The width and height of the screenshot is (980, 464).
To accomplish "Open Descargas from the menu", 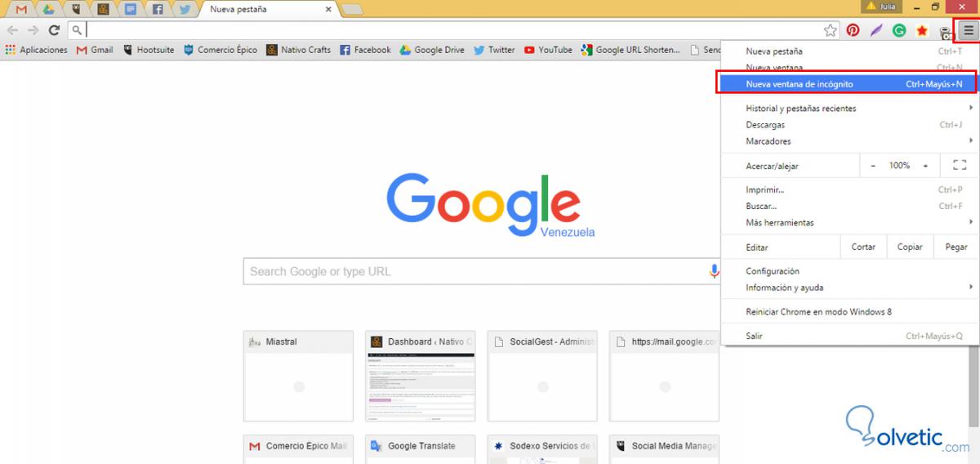I will 849,125.
